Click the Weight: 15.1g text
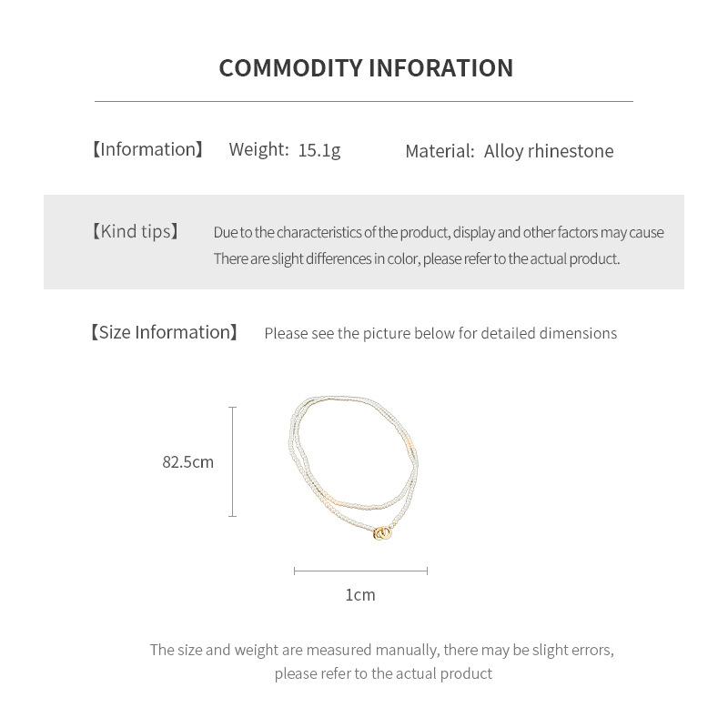The height and width of the screenshot is (728, 728). 284,150
